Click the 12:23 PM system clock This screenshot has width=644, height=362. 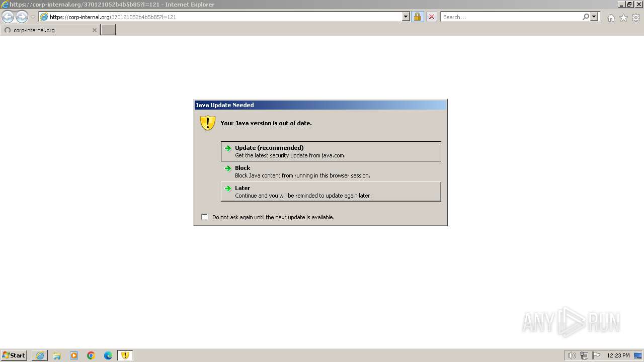tap(618, 355)
